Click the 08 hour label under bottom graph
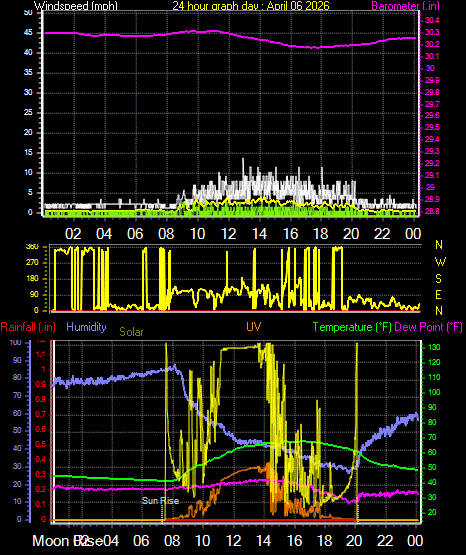Image resolution: width=466 pixels, height=555 pixels. pyautogui.click(x=172, y=541)
